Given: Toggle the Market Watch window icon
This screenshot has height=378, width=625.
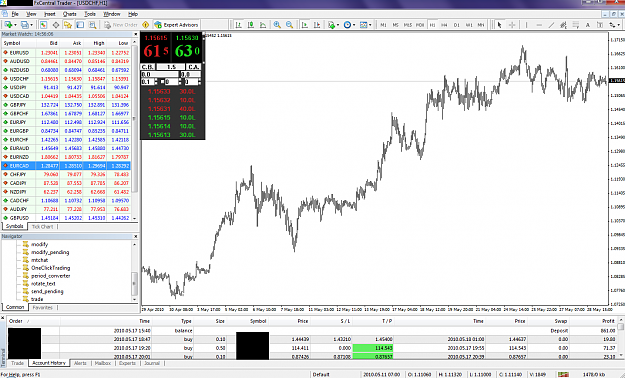Looking at the screenshot, I should tap(43, 25).
